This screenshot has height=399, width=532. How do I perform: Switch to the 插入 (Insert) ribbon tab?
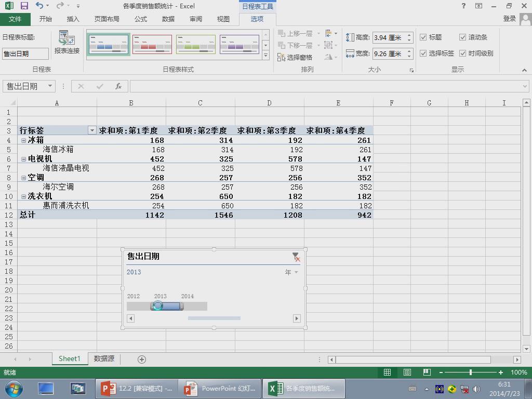coord(73,19)
